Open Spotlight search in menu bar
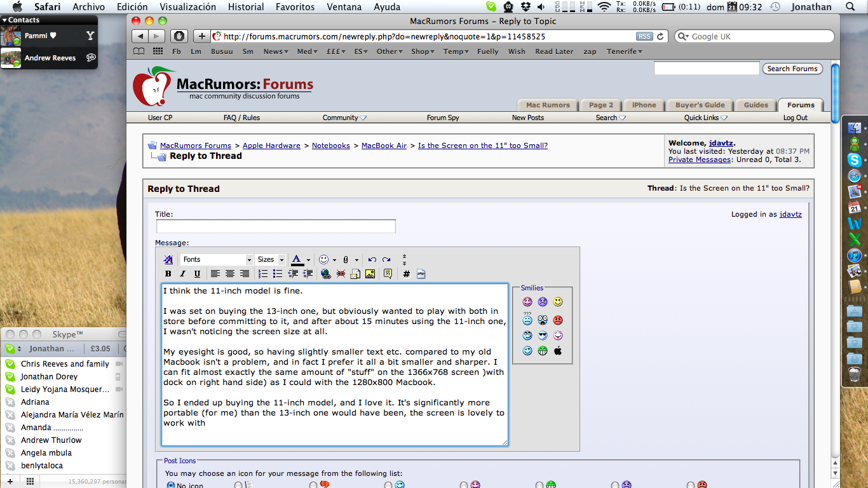 (x=850, y=7)
